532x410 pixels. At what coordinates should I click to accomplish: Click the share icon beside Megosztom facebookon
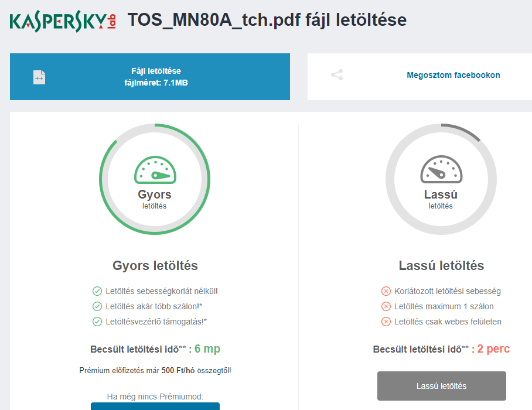coord(337,75)
